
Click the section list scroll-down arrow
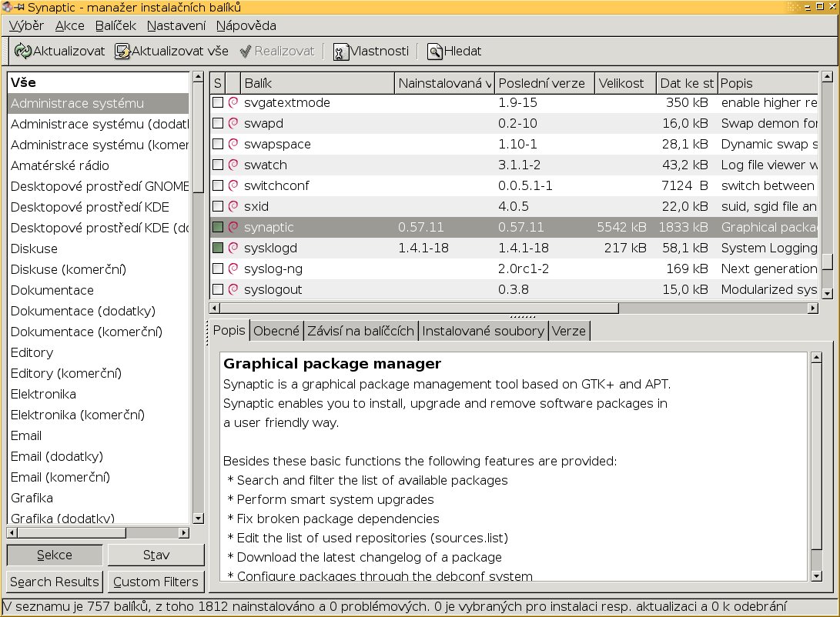(x=198, y=518)
